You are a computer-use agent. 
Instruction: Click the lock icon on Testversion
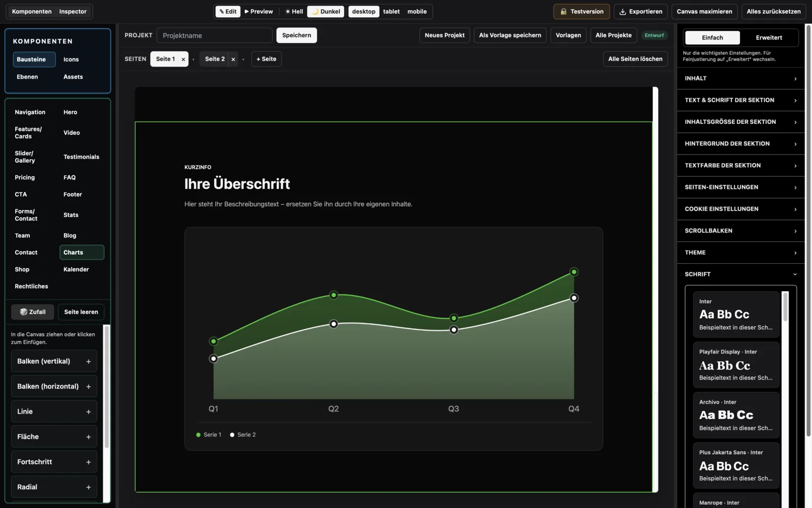click(x=563, y=11)
